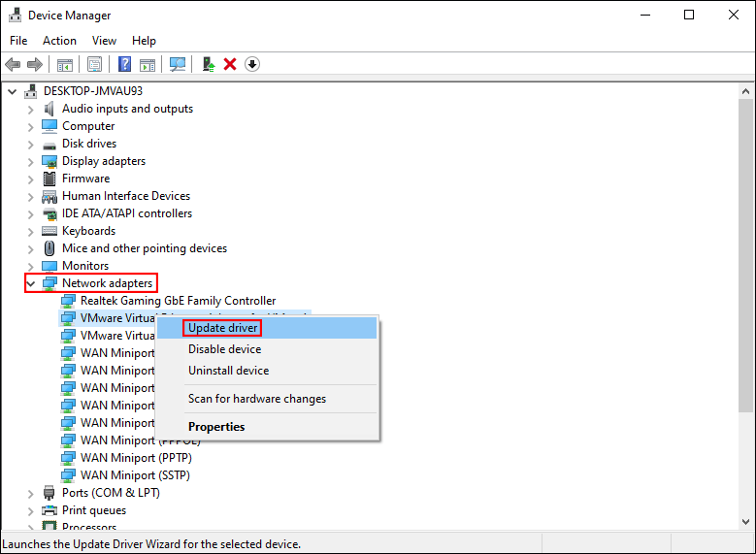The height and width of the screenshot is (554, 756).
Task: Click the scrollbar up arrow
Action: pyautogui.click(x=746, y=91)
